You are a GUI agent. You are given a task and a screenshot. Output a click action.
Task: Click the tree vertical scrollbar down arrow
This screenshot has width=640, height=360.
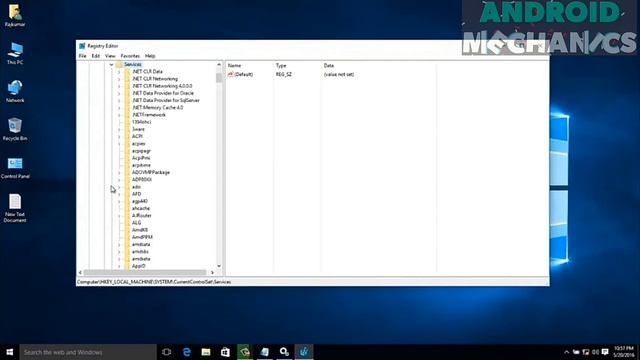point(219,266)
